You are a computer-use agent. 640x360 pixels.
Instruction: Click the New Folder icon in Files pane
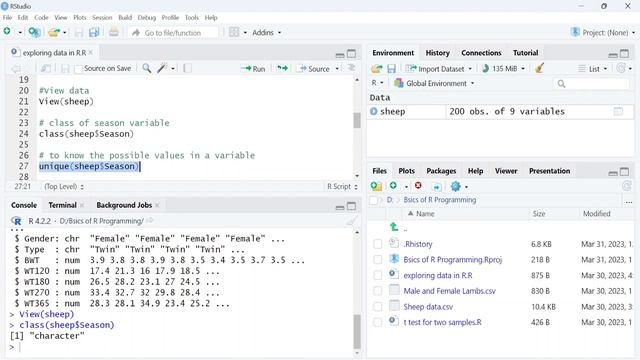[376, 186]
